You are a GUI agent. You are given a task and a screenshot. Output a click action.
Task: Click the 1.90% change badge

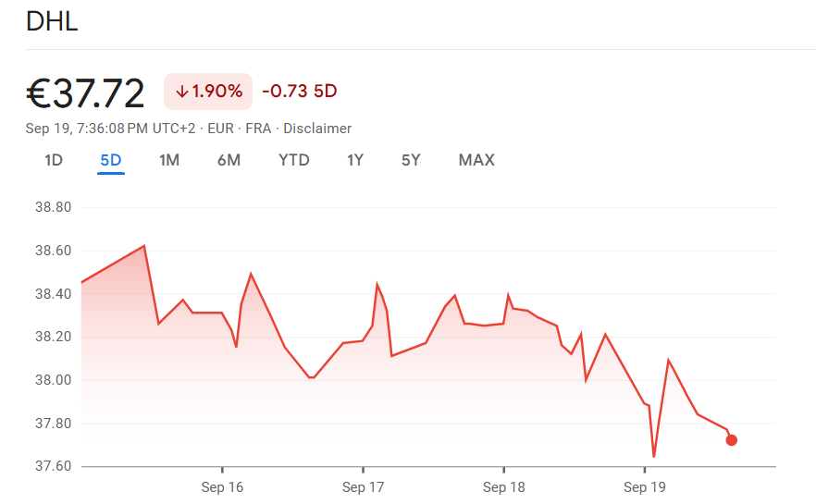pos(208,92)
